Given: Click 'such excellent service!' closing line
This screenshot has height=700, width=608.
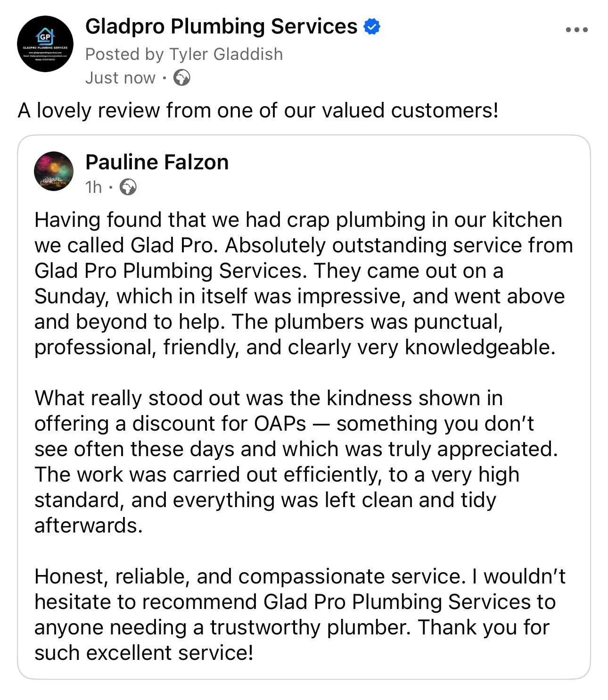Looking at the screenshot, I should tap(144, 653).
